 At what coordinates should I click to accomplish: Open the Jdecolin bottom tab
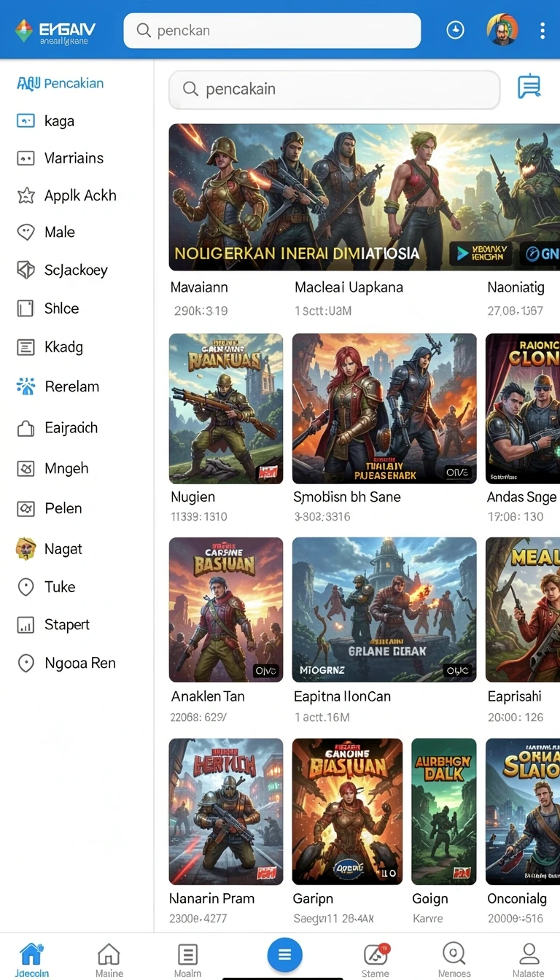coord(31,959)
